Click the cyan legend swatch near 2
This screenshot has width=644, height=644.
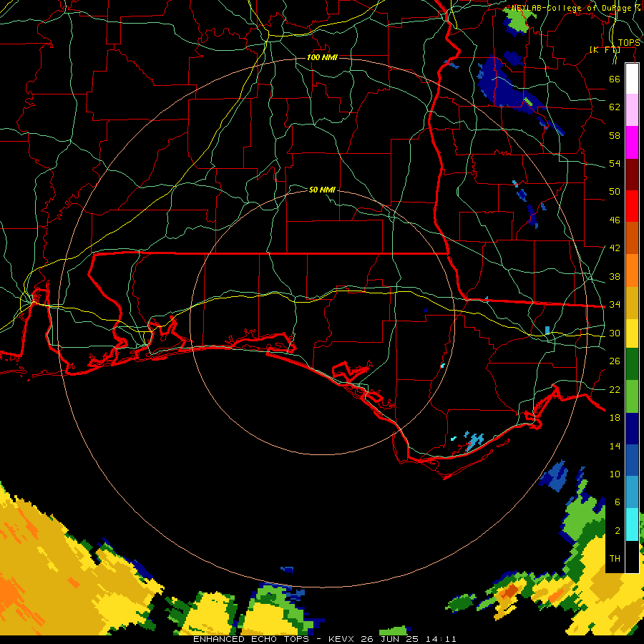pyautogui.click(x=632, y=525)
